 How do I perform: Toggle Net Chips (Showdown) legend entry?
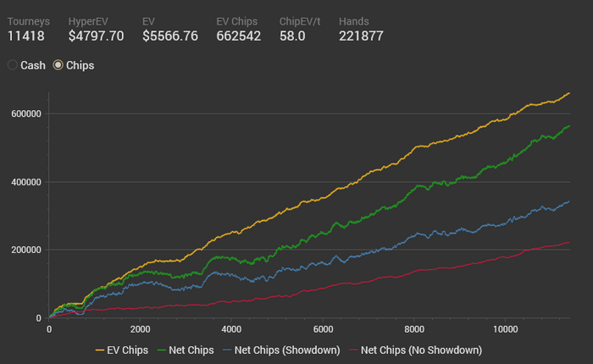(281, 350)
